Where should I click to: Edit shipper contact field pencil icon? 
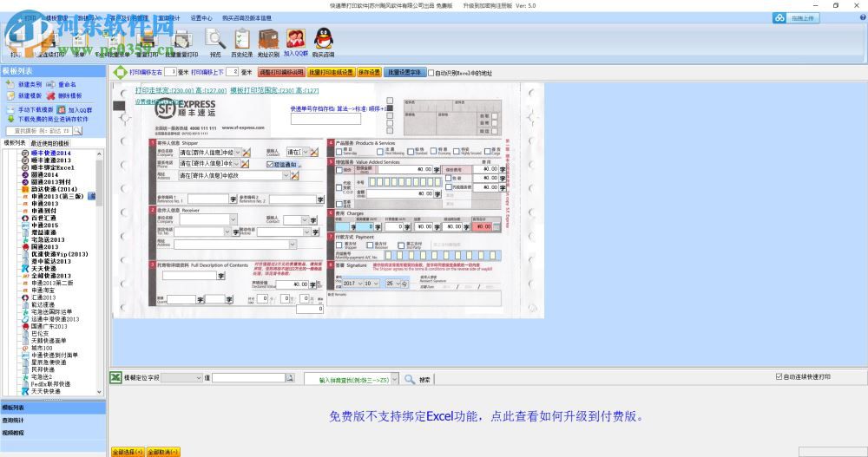314,152
